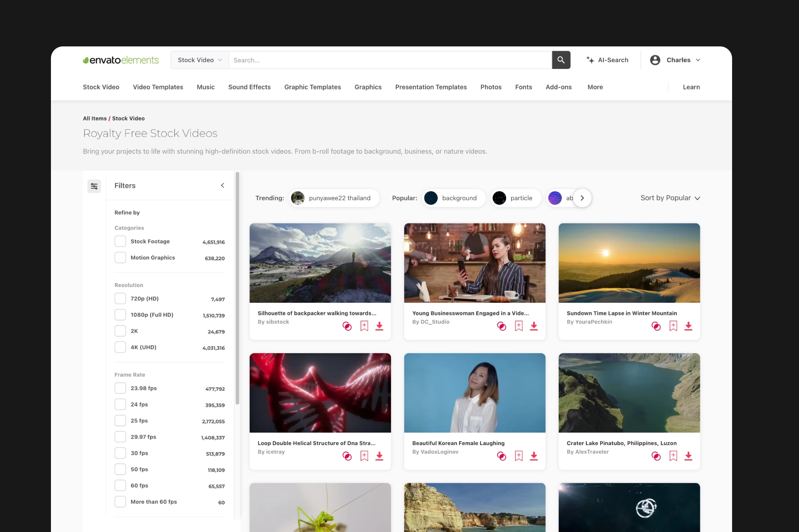
Task: Go to Graphic Templates section
Action: [x=313, y=87]
